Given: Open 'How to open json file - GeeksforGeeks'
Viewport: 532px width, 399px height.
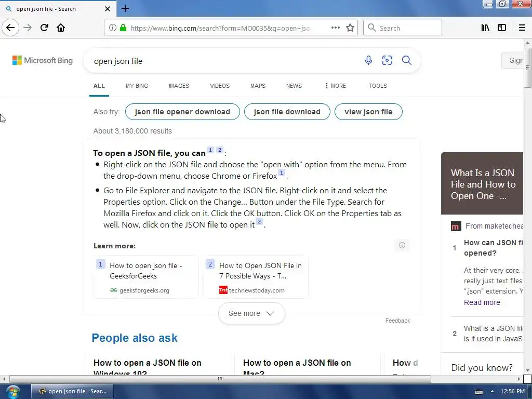Looking at the screenshot, I should 145,270.
